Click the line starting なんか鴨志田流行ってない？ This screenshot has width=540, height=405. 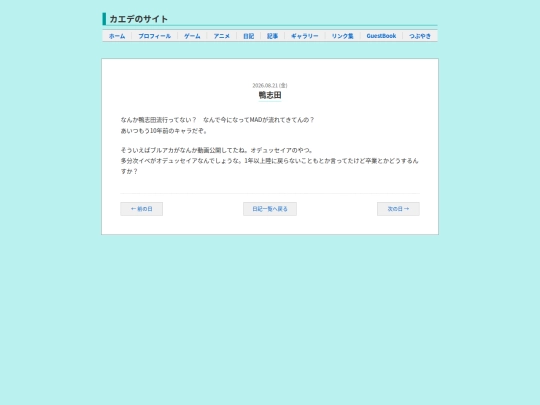coord(217,120)
